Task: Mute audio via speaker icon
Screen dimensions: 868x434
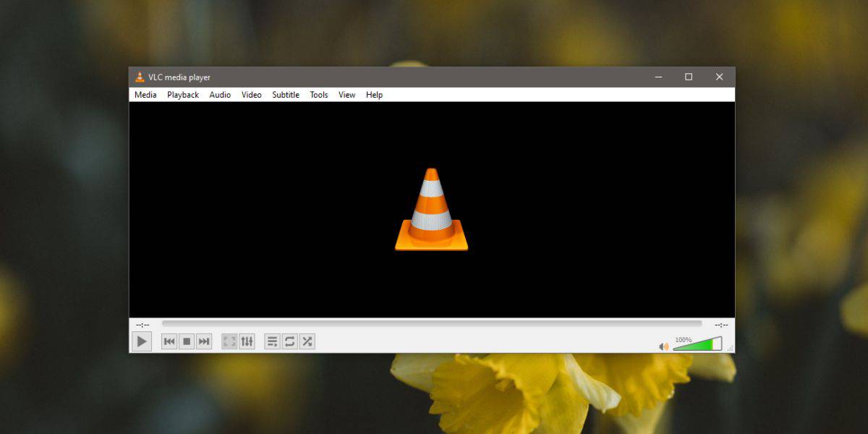Action: (663, 346)
